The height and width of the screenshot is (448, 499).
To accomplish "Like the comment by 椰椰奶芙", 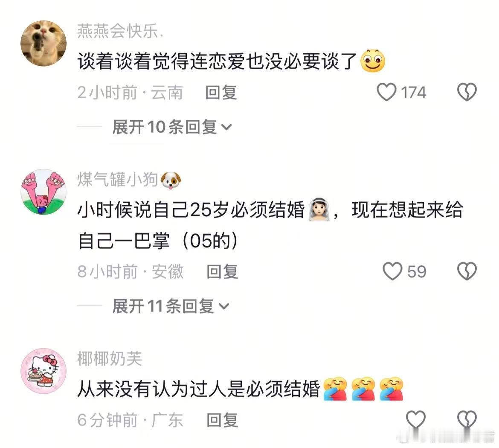I will pyautogui.click(x=416, y=419).
